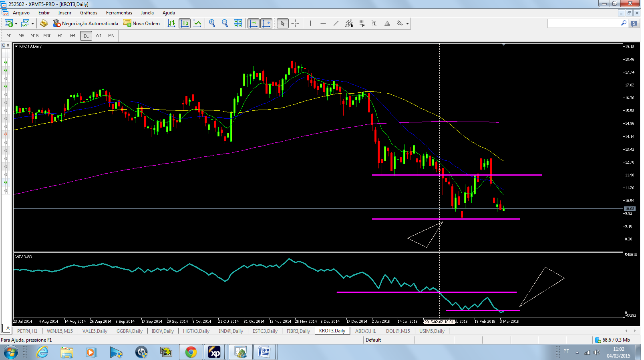The width and height of the screenshot is (644, 360).
Task: Open the Gráficos menu
Action: [x=89, y=13]
